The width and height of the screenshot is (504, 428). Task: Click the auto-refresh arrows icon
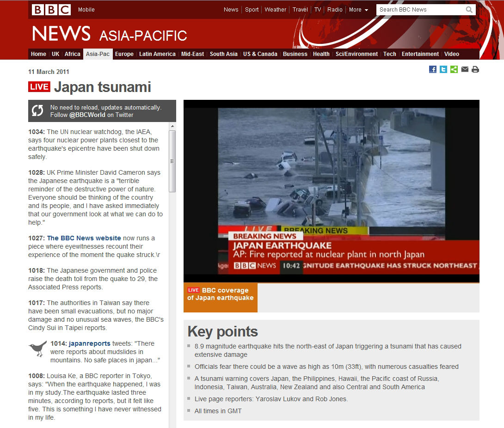pos(37,110)
